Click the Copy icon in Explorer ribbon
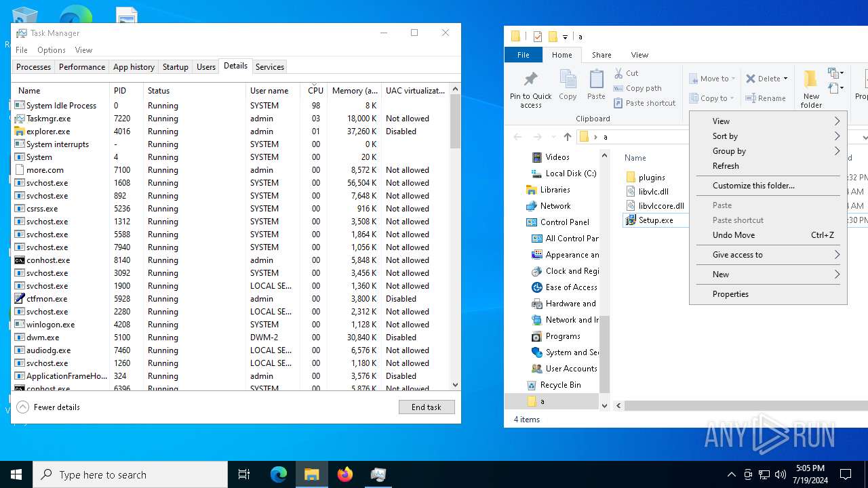The height and width of the screenshot is (488, 868). click(x=568, y=79)
